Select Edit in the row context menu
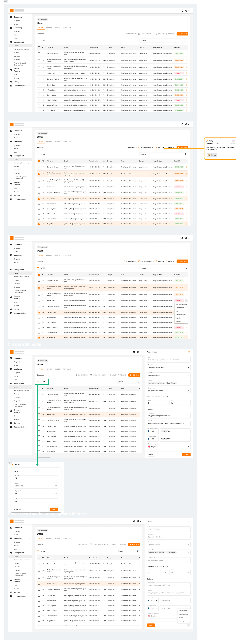This screenshot has height=644, width=241. (x=177, y=311)
